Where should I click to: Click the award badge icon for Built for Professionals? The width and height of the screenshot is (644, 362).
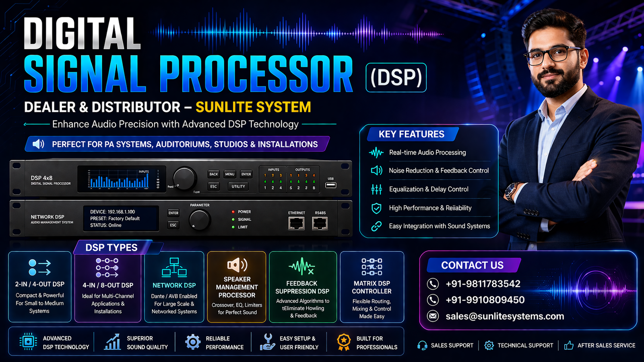tap(344, 342)
